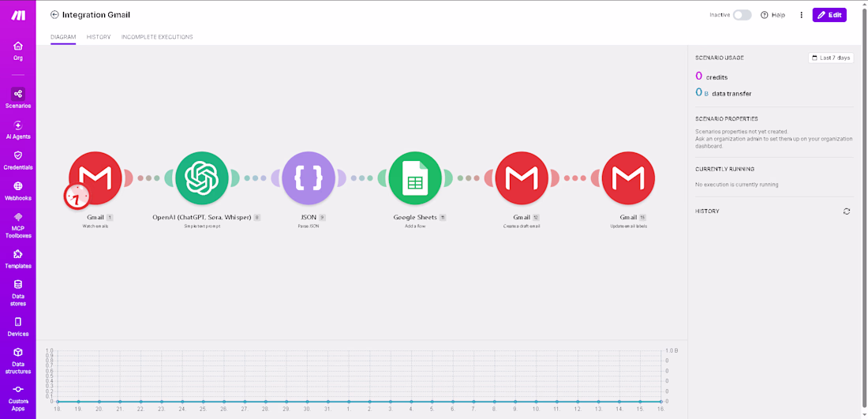Go to AI Agents
This screenshot has width=868, height=419.
(x=17, y=129)
